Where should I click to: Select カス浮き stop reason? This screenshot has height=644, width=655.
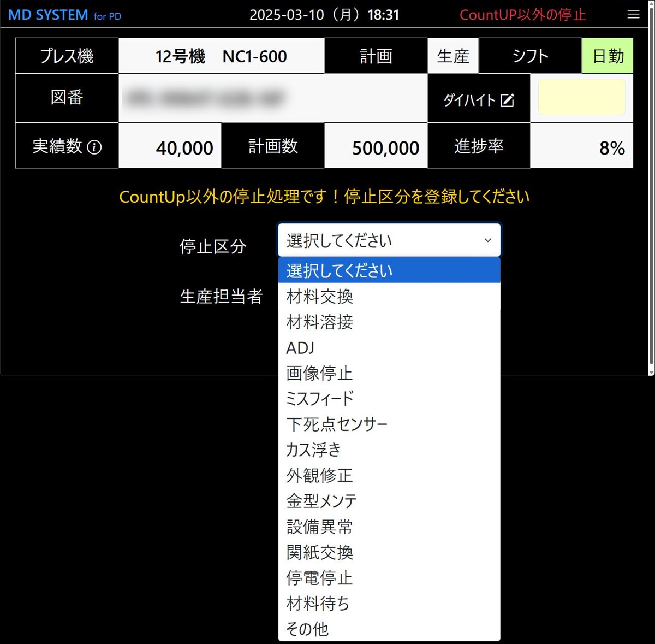389,450
